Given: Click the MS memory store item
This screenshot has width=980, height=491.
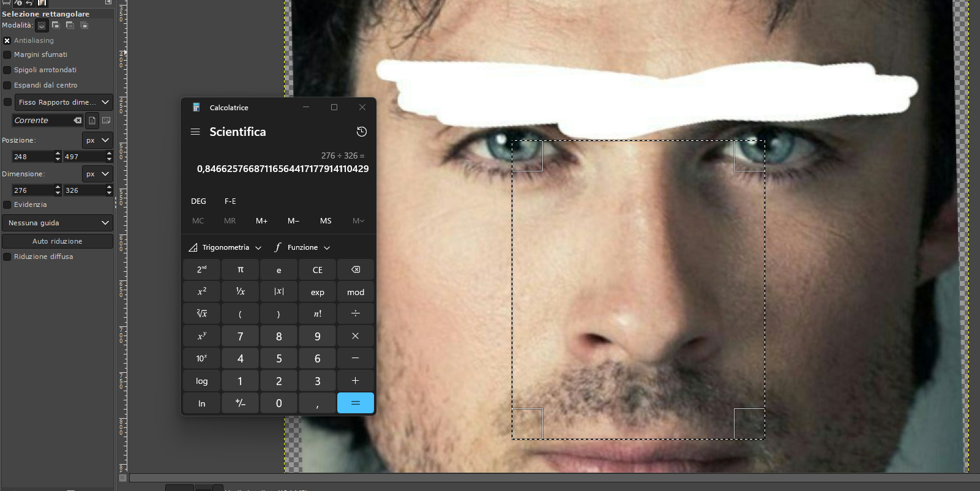Looking at the screenshot, I should [326, 221].
